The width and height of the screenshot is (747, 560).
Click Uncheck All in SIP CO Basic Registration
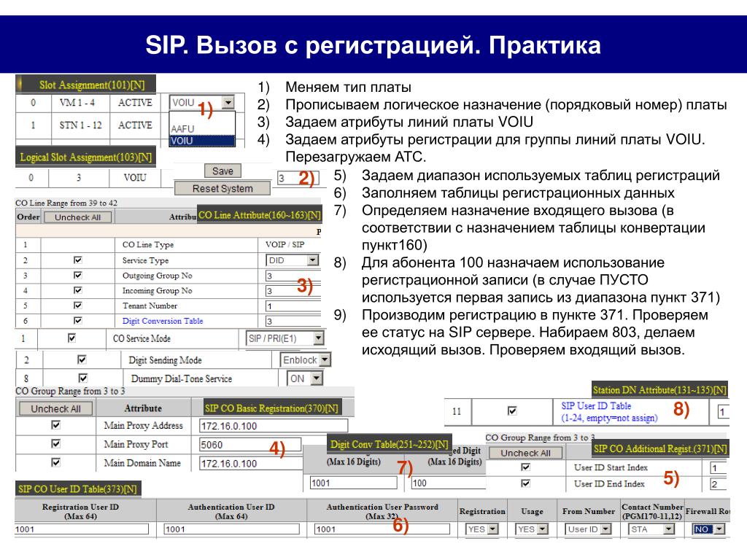(x=55, y=408)
